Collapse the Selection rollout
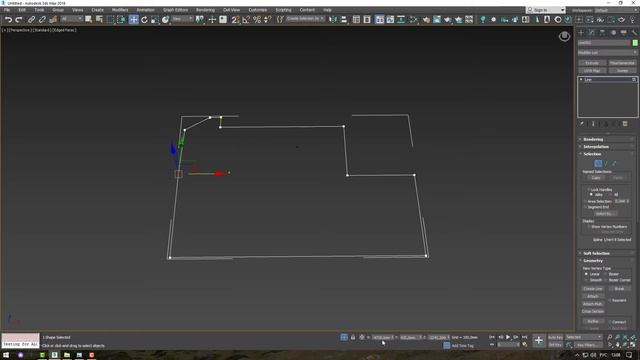Image resolution: width=640 pixels, height=360 pixels. (607, 154)
